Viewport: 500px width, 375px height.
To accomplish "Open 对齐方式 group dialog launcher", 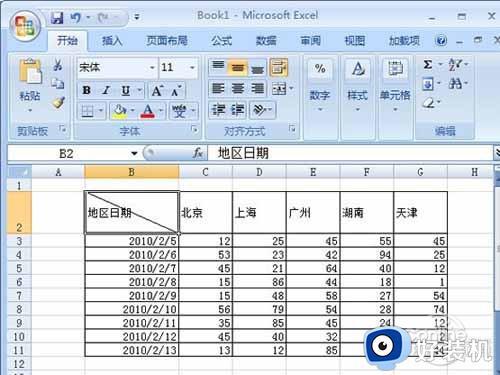I will [x=292, y=129].
